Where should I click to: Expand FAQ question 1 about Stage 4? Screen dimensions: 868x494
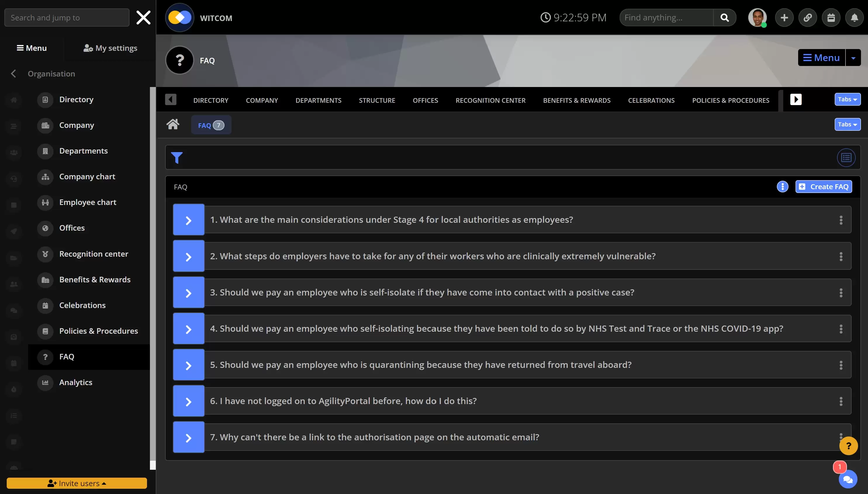[189, 220]
